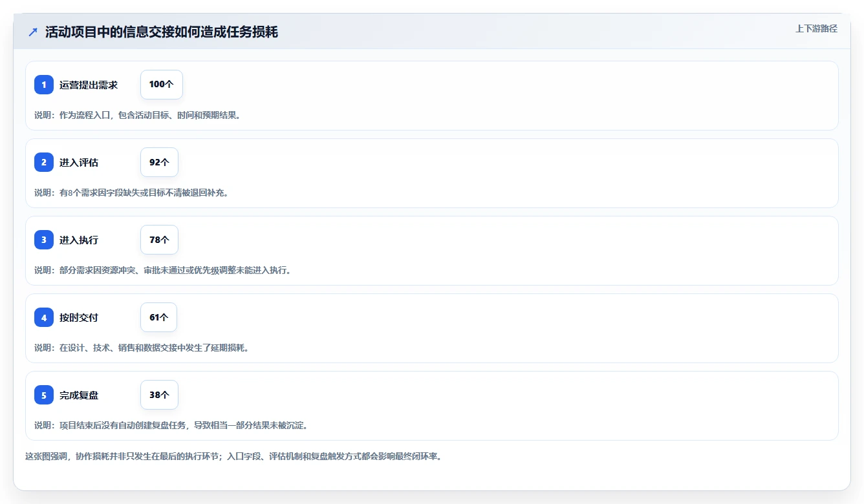This screenshot has width=864, height=504.
Task: Click the 92个 value chip
Action: point(159,162)
